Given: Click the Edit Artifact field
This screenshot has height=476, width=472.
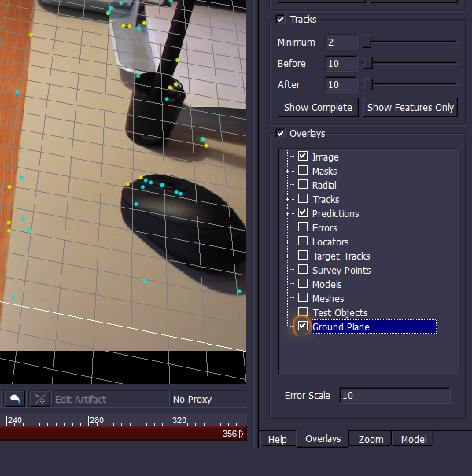Looking at the screenshot, I should 111,399.
